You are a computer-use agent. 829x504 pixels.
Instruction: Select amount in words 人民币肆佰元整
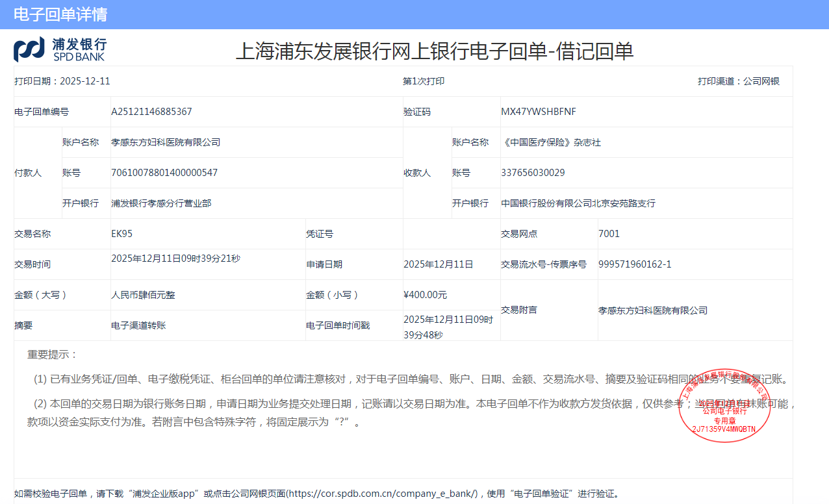[x=143, y=295]
